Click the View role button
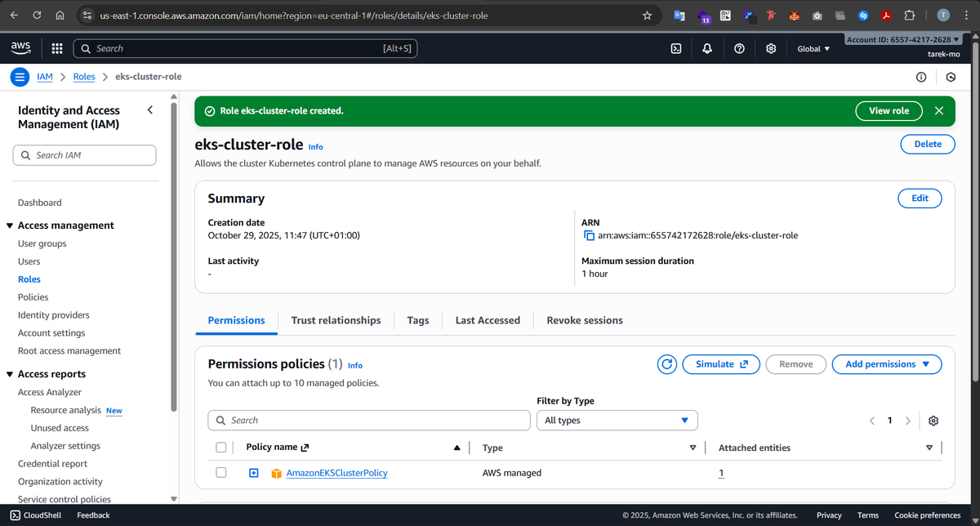Viewport: 980px width, 526px height. pos(889,111)
